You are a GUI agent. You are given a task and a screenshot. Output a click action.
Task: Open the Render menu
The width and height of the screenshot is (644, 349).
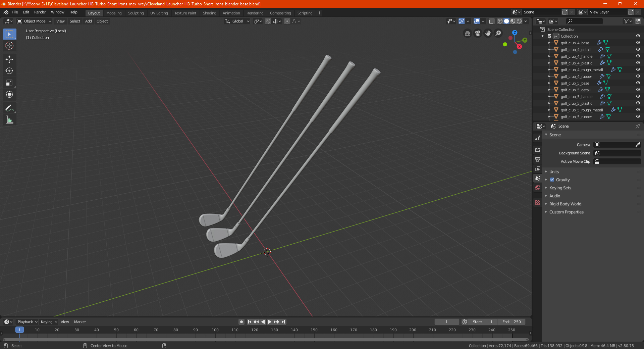(40, 12)
